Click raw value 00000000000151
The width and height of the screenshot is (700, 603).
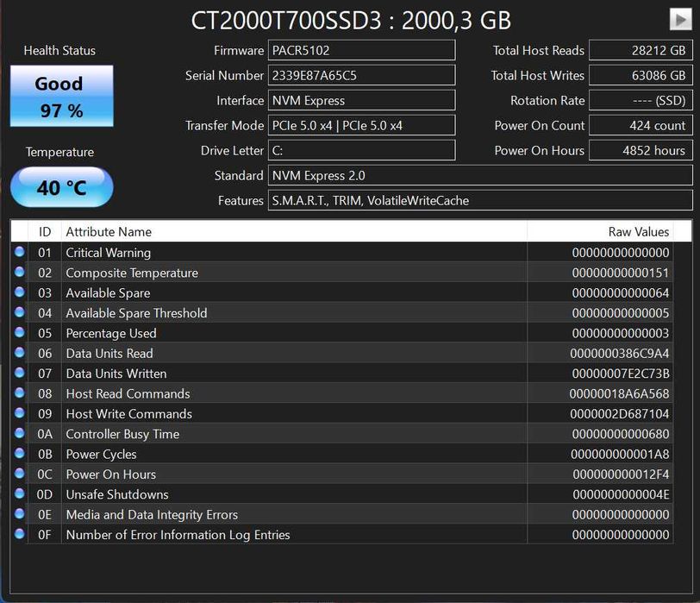point(621,273)
